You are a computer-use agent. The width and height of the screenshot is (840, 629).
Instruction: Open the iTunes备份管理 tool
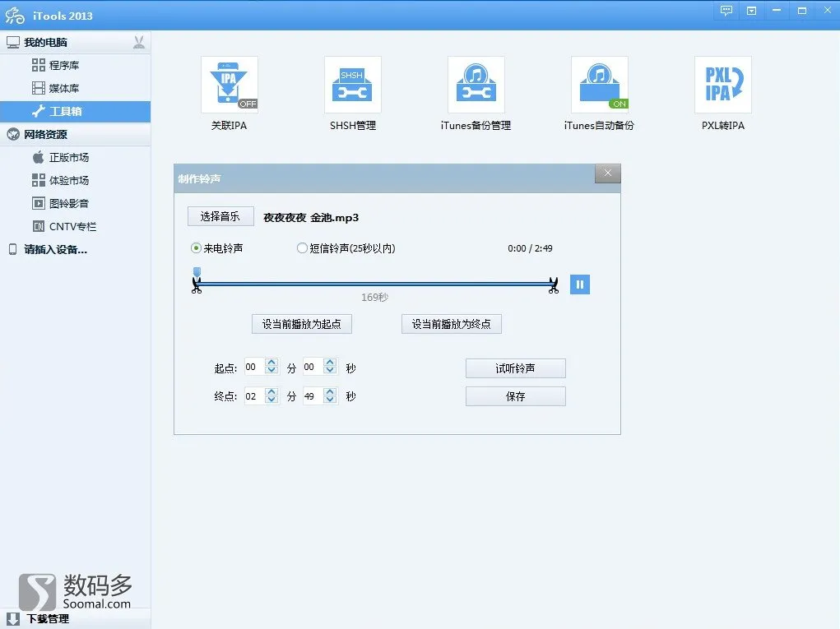click(x=476, y=85)
